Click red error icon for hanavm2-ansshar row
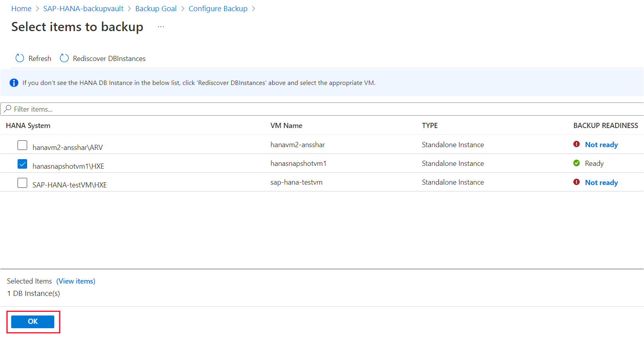The width and height of the screenshot is (644, 337). (577, 144)
